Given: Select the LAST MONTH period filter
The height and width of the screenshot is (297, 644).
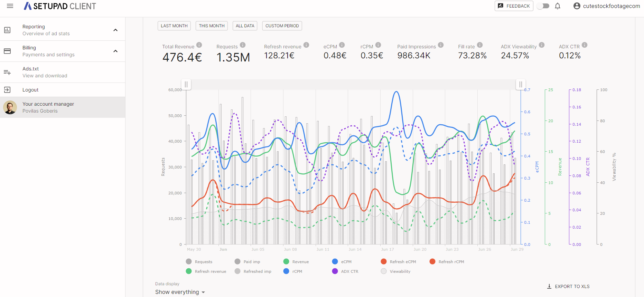Looking at the screenshot, I should click(174, 26).
